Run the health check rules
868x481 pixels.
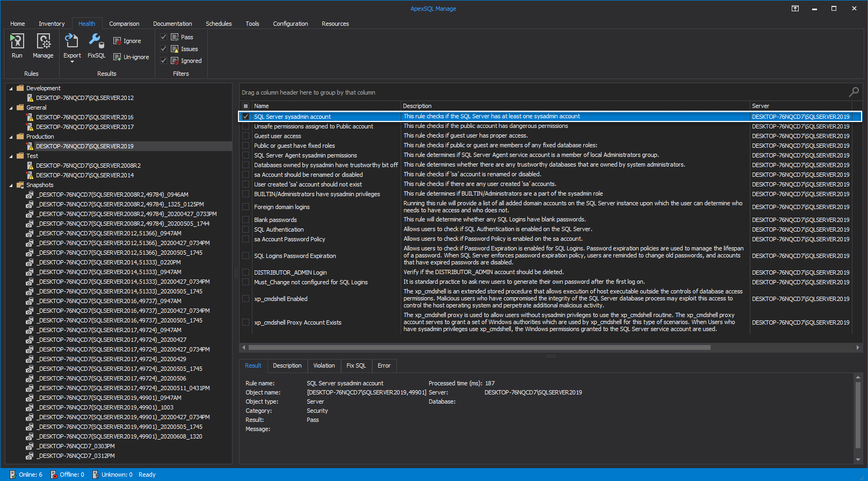pyautogui.click(x=17, y=46)
